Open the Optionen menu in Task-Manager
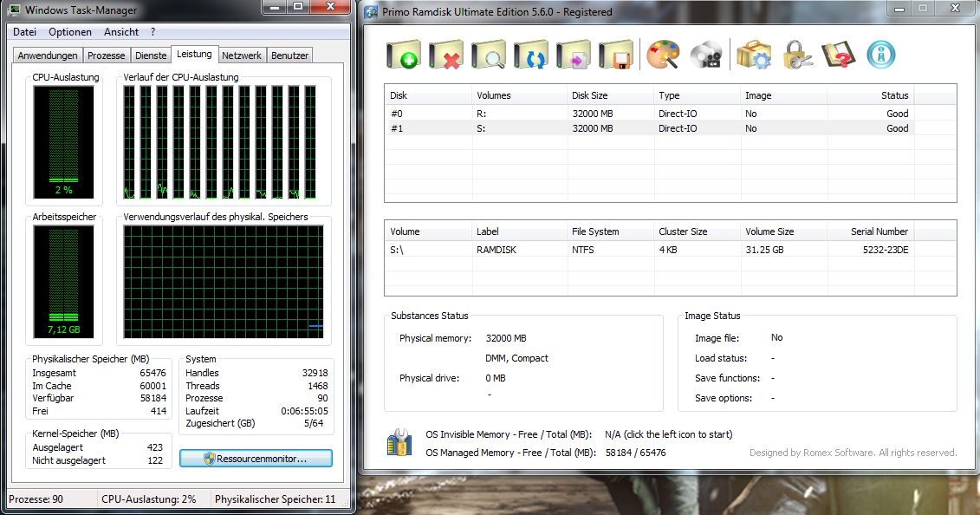The height and width of the screenshot is (515, 980). coord(70,32)
